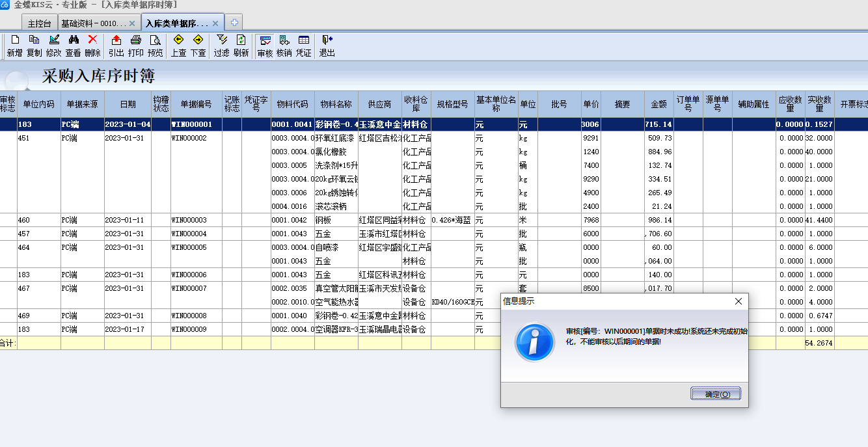
Task: Open the 凭证 (Voucher) toolbar icon
Action: 304,46
